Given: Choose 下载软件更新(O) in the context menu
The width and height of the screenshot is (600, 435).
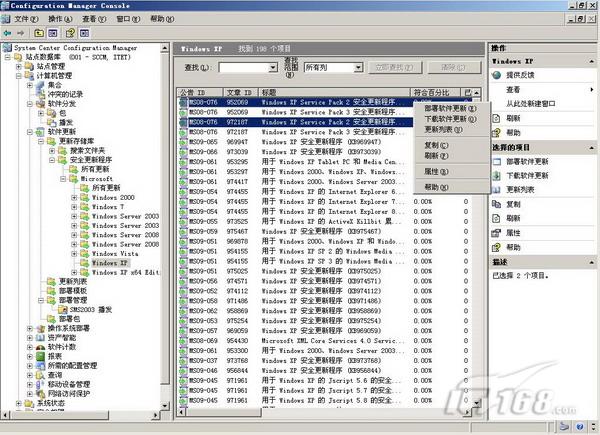Looking at the screenshot, I should pos(450,119).
